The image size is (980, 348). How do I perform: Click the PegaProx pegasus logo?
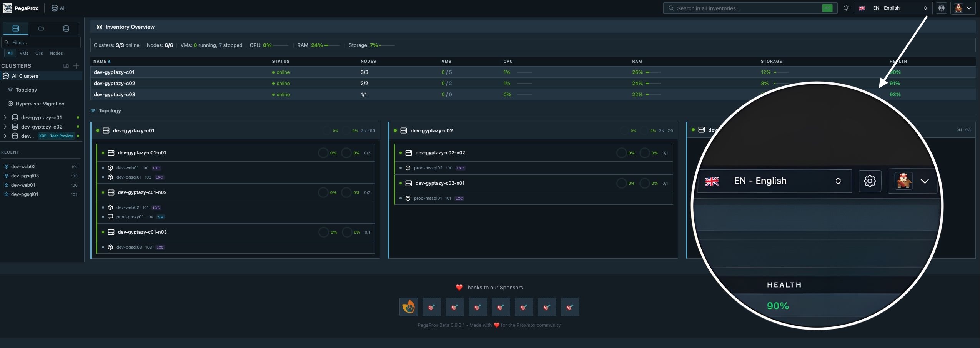pos(7,8)
